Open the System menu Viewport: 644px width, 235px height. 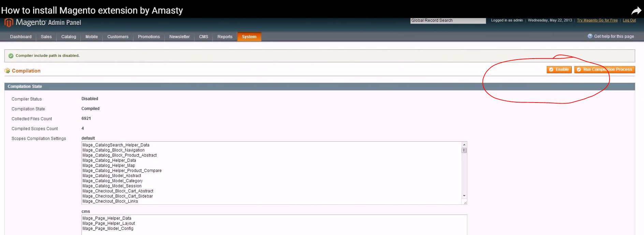point(249,37)
